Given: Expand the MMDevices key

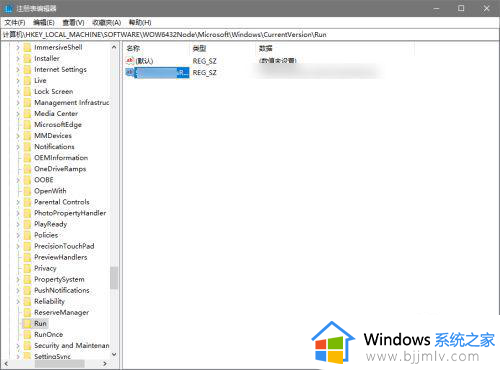Looking at the screenshot, I should 18,136.
